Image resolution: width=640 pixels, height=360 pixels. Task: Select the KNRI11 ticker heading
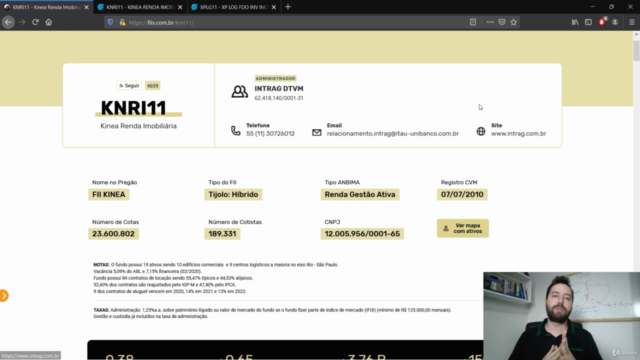click(x=133, y=108)
